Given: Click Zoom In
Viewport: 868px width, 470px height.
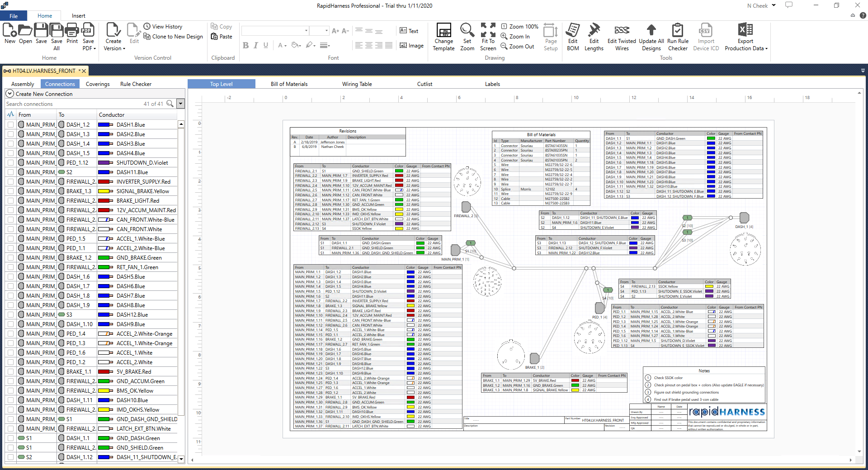Looking at the screenshot, I should (515, 37).
